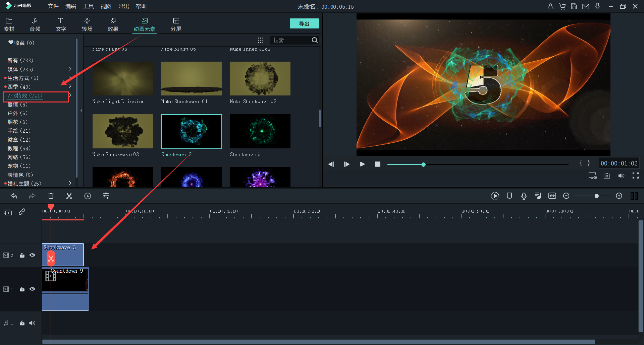Image resolution: width=644 pixels, height=345 pixels.
Task: Switch to the 转场 tab
Action: (x=87, y=24)
